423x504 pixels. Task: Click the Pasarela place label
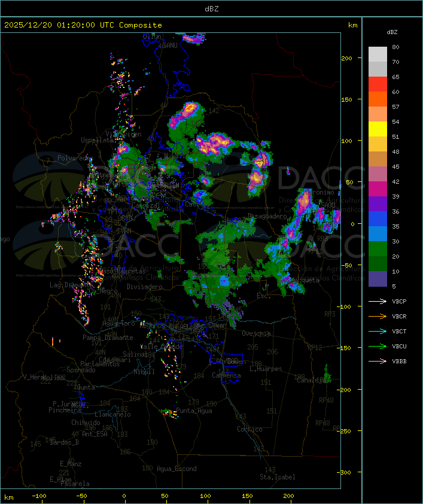click(x=75, y=484)
